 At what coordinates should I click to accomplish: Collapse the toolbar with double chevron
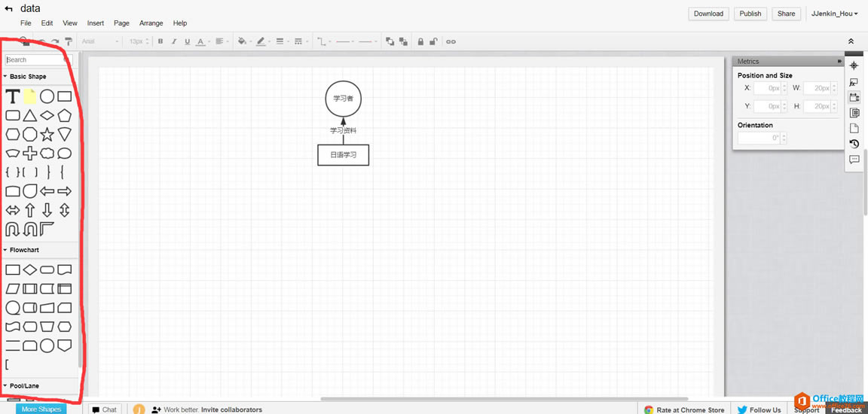point(851,41)
